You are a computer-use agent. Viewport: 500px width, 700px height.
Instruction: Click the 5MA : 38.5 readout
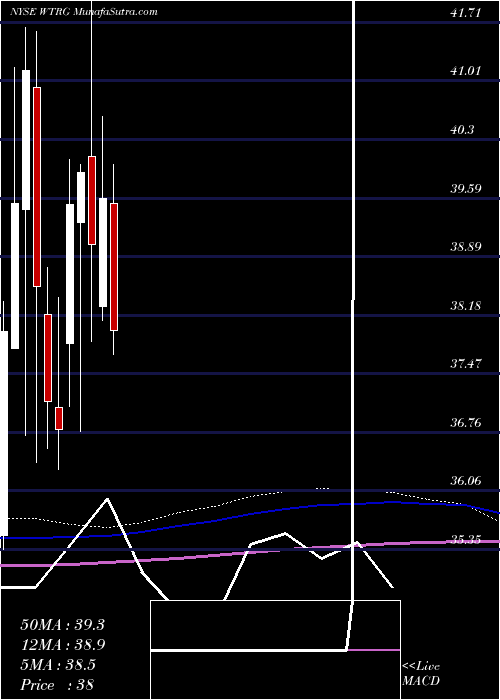(x=58, y=664)
